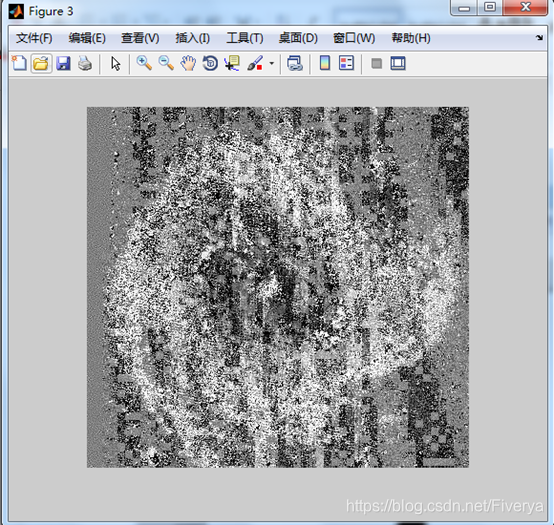Click the MATLAB logo in the title bar
Viewport: 554px width, 525px height.
16,11
